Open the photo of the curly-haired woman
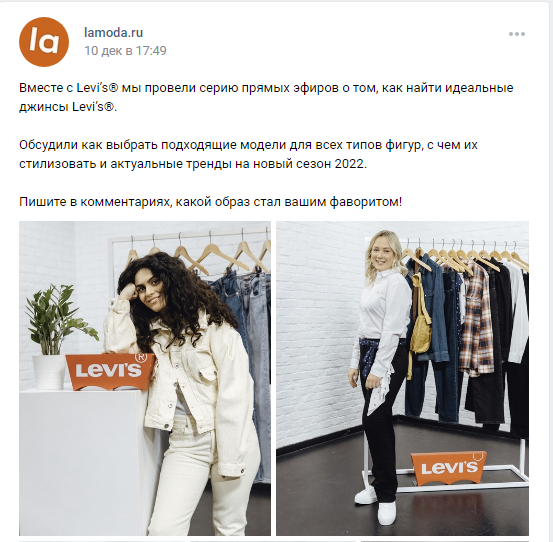 click(145, 378)
